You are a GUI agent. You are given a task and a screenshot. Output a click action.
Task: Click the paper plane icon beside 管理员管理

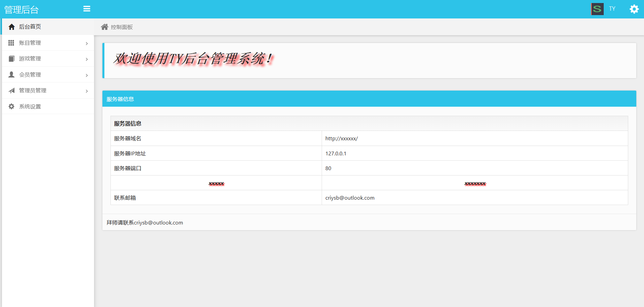click(x=11, y=91)
